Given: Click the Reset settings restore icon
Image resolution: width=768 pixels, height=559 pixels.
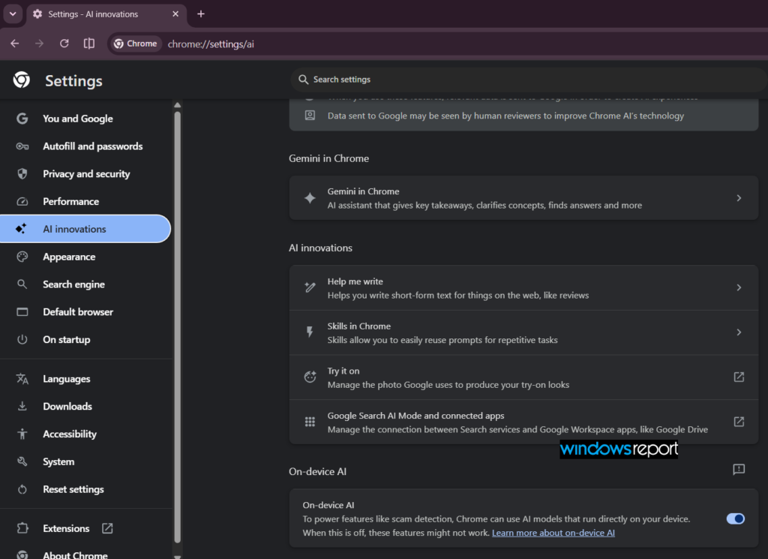Looking at the screenshot, I should coord(22,489).
